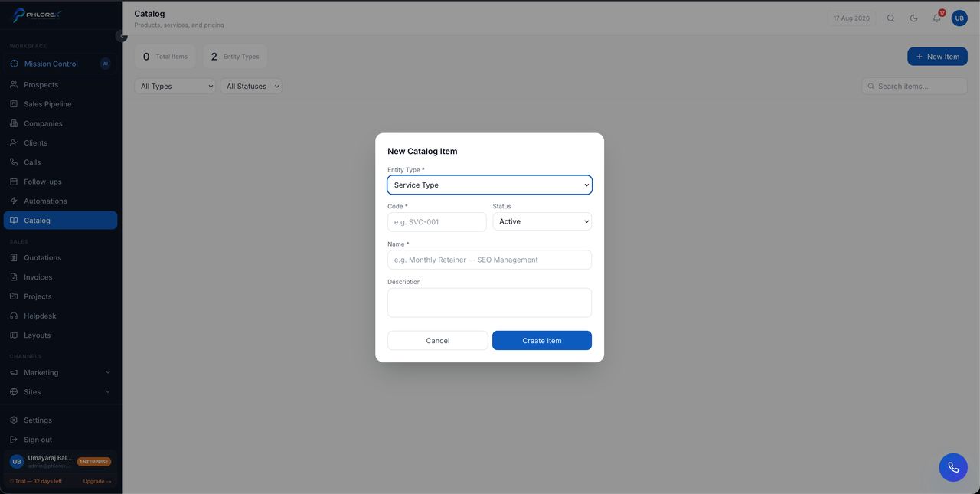
Task: Click the Mission Control AI badge
Action: point(106,64)
